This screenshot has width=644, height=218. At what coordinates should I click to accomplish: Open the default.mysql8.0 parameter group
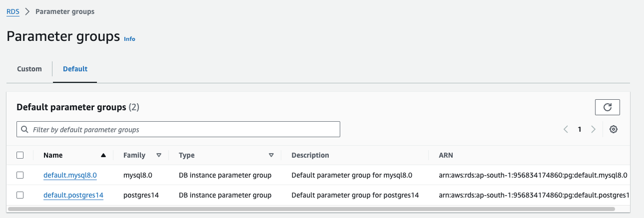pyautogui.click(x=70, y=175)
